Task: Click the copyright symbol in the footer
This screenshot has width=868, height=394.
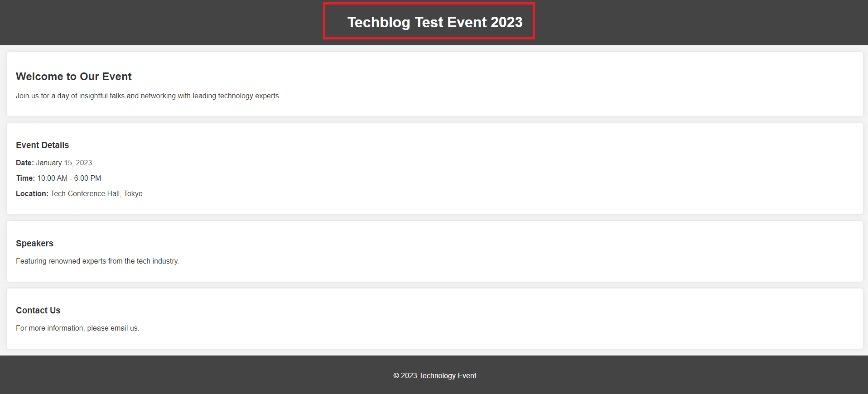Action: point(396,376)
